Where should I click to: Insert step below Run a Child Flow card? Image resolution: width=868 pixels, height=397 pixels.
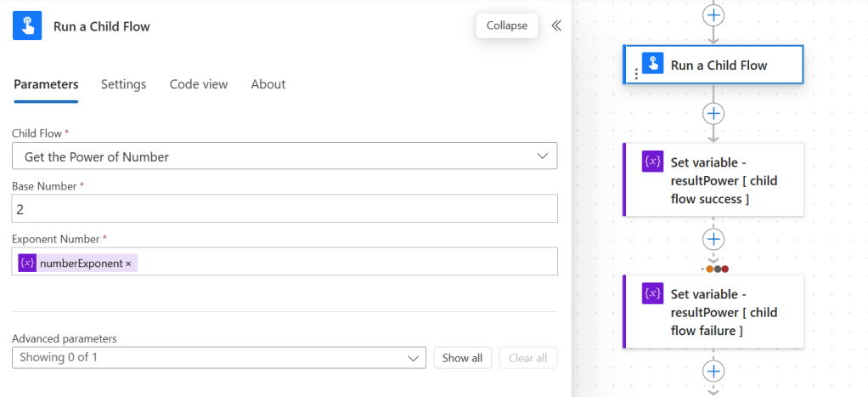click(713, 113)
